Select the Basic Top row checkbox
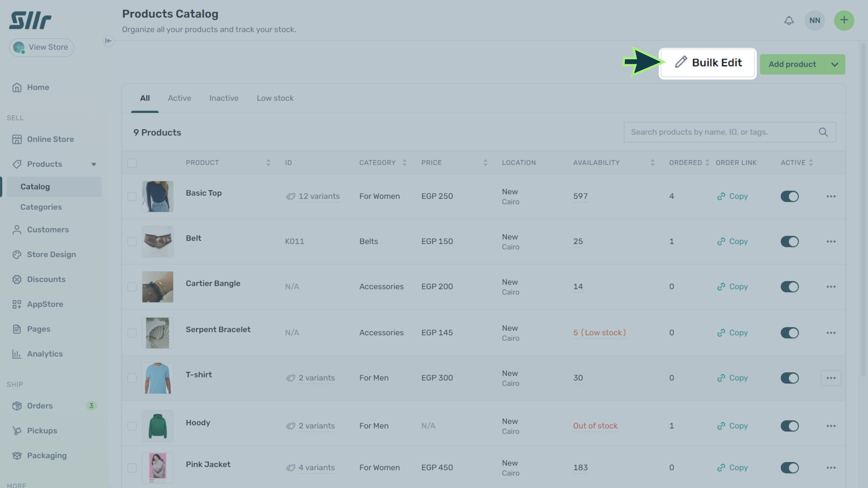The image size is (868, 488). [132, 196]
